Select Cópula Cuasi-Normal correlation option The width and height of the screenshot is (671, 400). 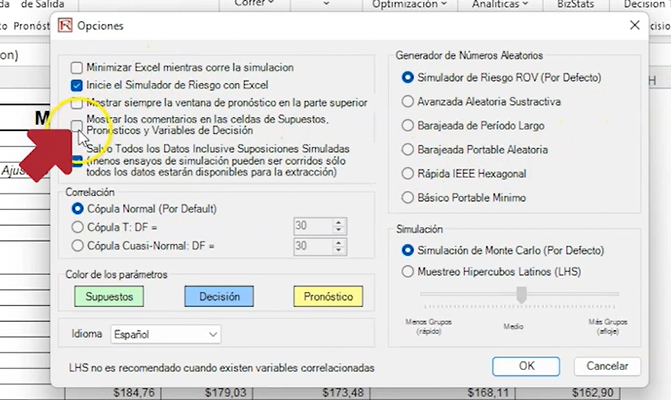coord(77,246)
